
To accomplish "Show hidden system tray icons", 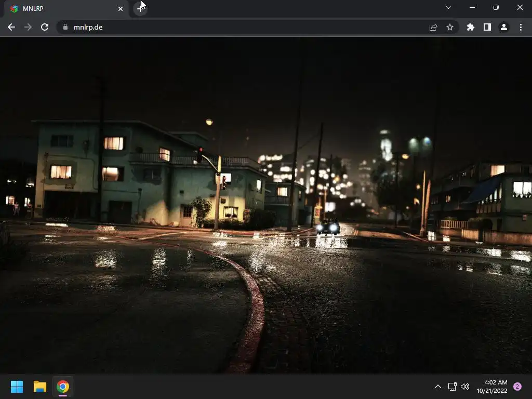I will coord(438,387).
